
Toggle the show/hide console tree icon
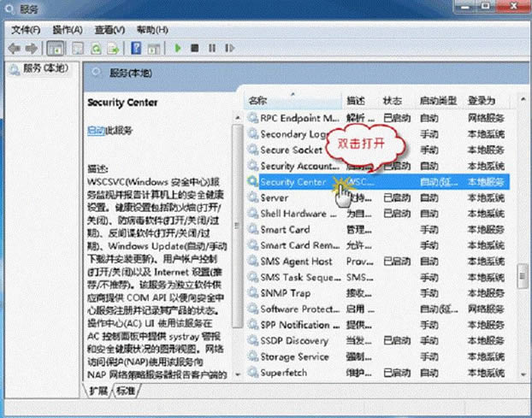click(x=56, y=48)
